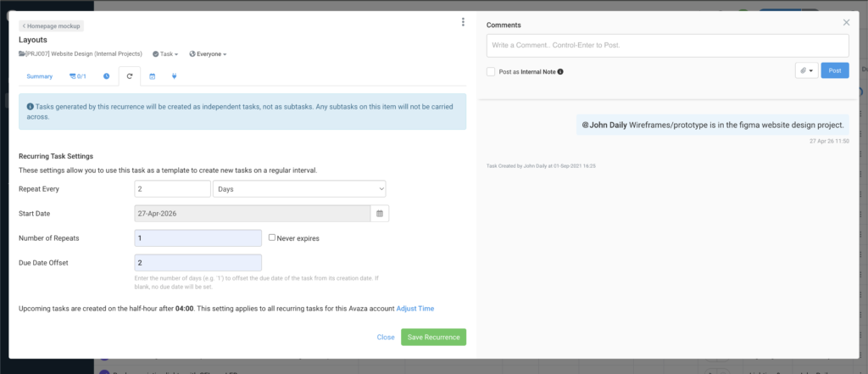Switch to the Summary tab
This screenshot has height=374, width=868.
click(x=40, y=76)
